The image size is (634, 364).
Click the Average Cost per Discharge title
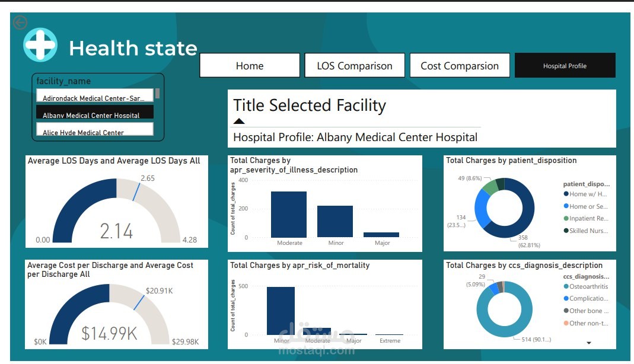(110, 270)
